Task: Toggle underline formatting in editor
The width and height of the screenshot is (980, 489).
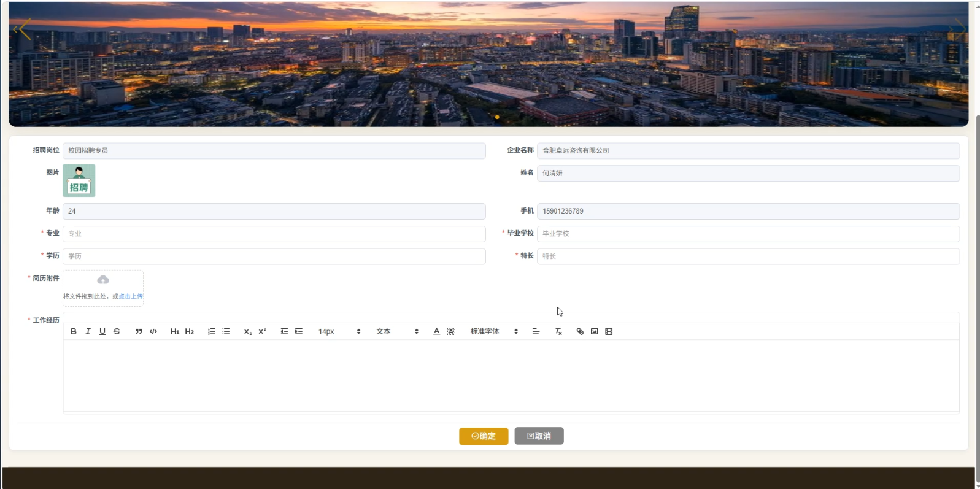Action: (x=102, y=331)
